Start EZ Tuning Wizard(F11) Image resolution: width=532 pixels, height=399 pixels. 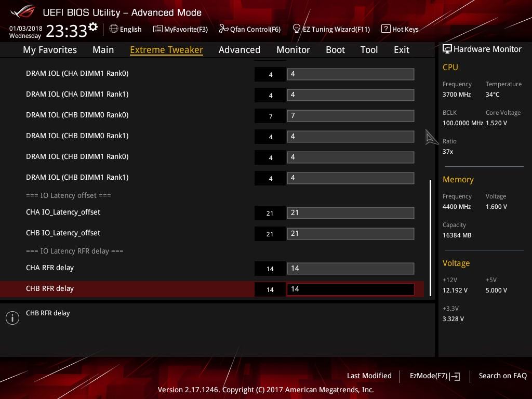[x=336, y=29]
